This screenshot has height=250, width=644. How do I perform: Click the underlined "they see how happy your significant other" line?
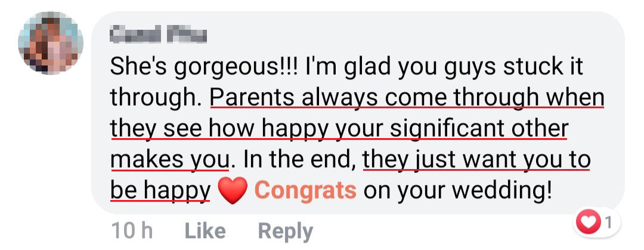339,129
